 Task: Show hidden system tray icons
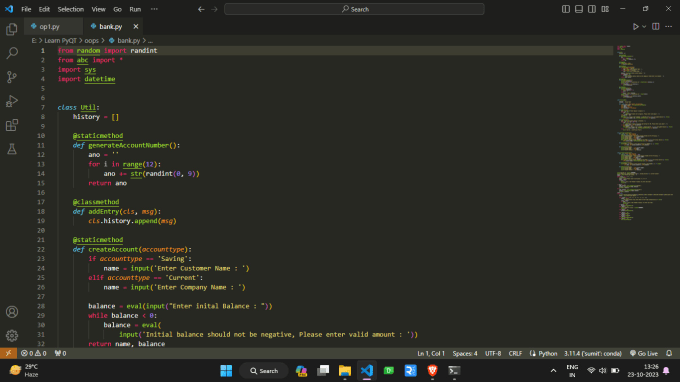click(553, 371)
